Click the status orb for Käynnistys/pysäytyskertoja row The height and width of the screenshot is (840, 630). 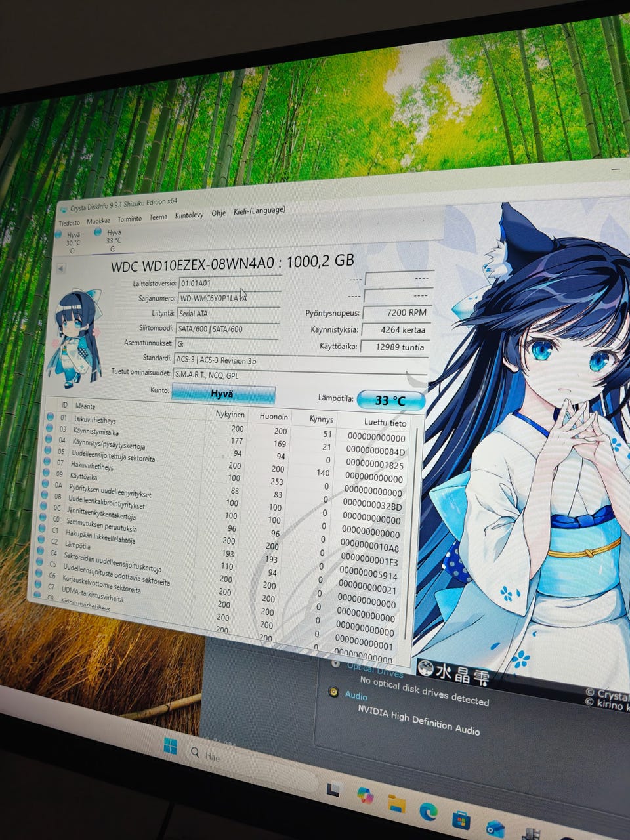pyautogui.click(x=49, y=439)
